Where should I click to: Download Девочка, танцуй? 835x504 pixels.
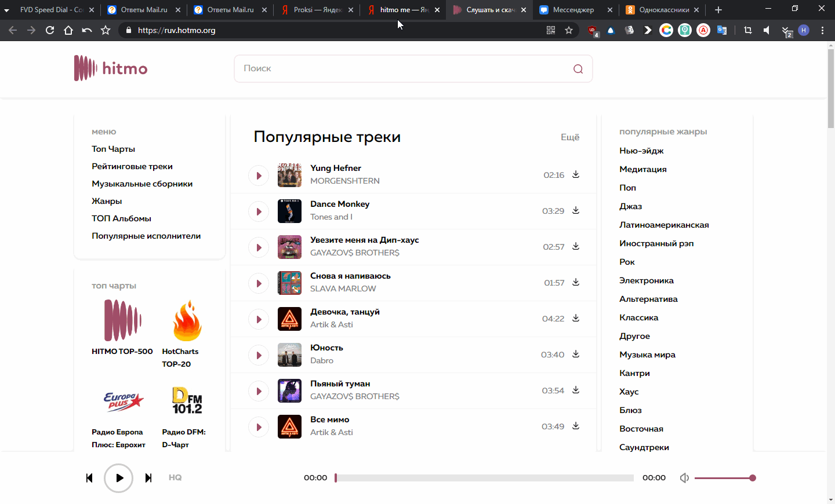[x=576, y=318]
